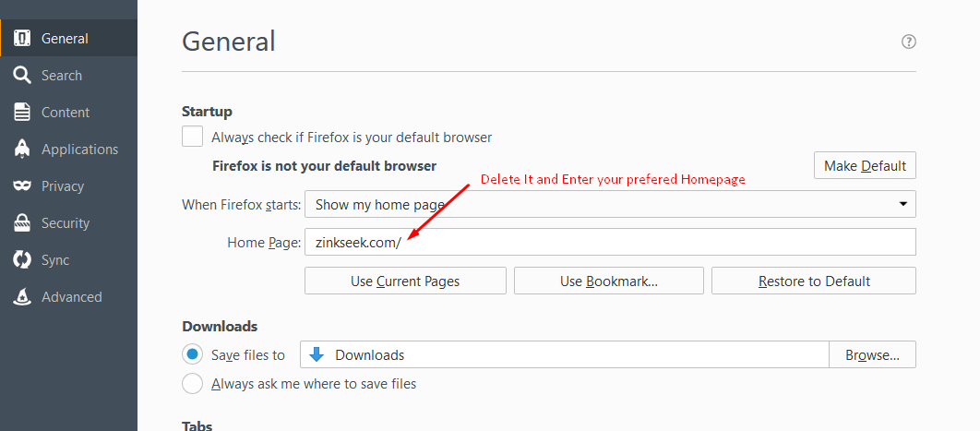Switch to the Security panel label
The image size is (980, 431).
coord(66,223)
